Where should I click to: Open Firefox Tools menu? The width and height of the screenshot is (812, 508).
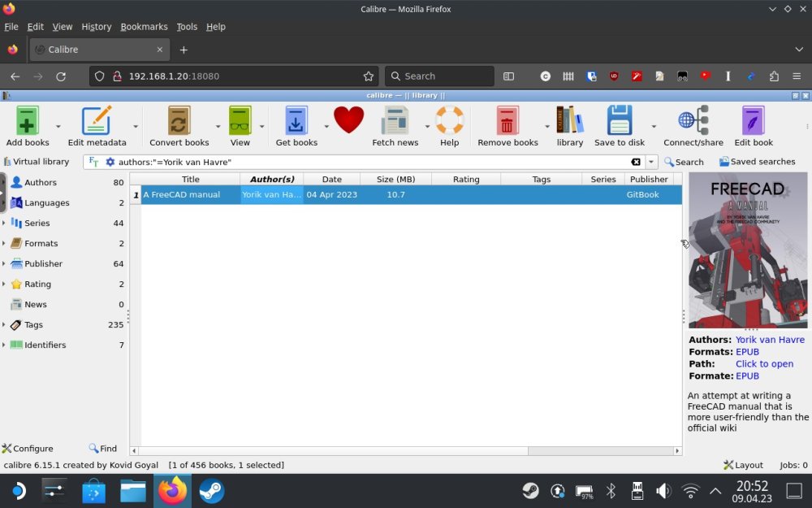[187, 27]
